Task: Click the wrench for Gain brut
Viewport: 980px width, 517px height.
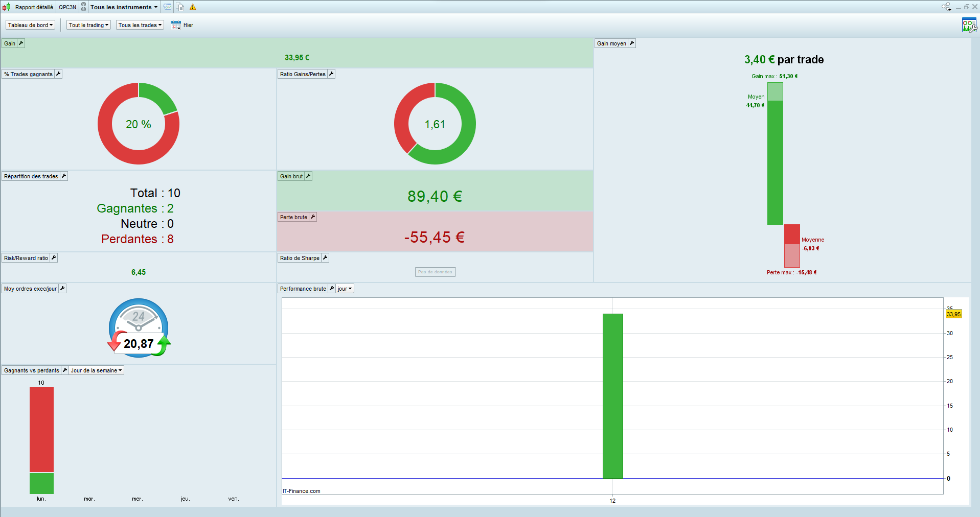Action: [x=308, y=176]
